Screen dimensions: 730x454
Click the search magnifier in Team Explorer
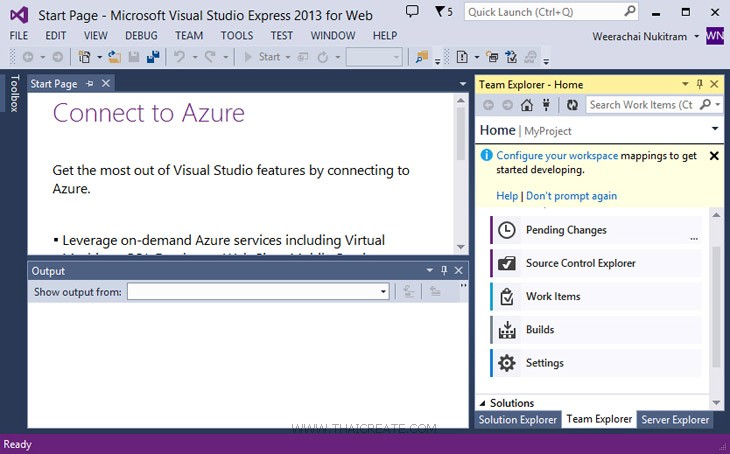(705, 104)
